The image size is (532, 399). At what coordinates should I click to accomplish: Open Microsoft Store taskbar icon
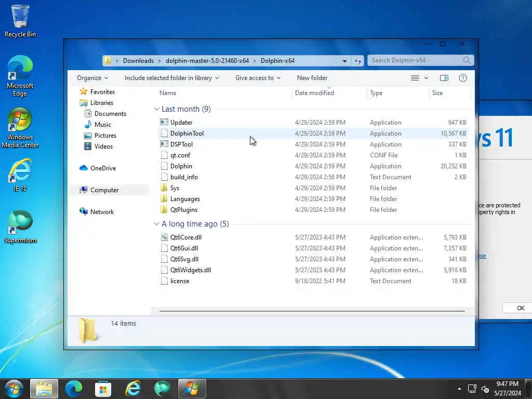pyautogui.click(x=103, y=389)
